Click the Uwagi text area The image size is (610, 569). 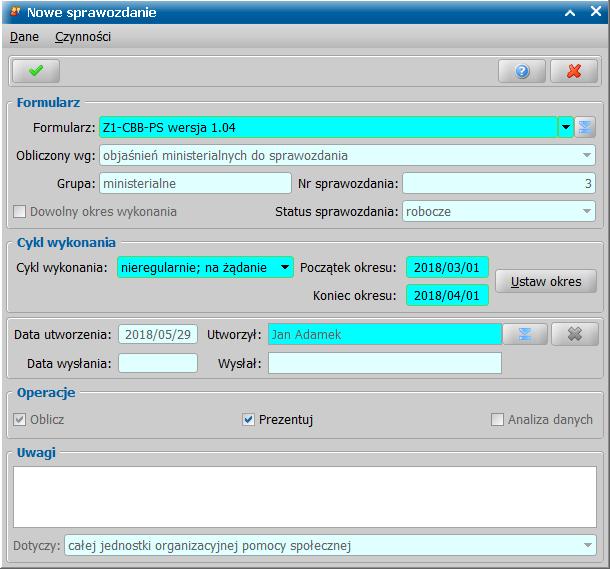[305, 497]
